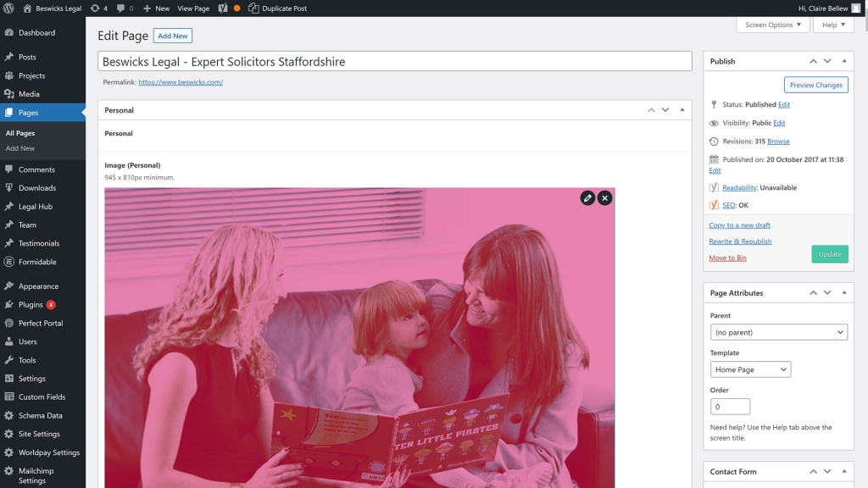
Task: Open the Appearance menu in sidebar
Action: click(x=38, y=286)
